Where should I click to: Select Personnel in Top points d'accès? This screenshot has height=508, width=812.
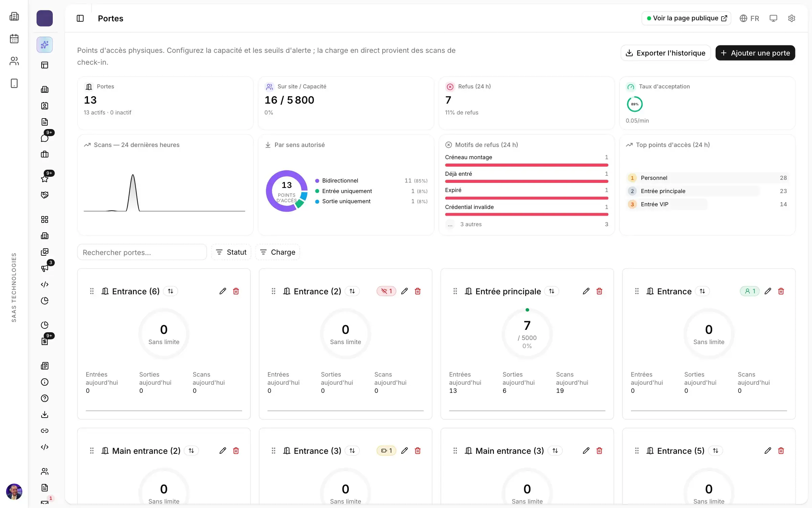(x=707, y=178)
